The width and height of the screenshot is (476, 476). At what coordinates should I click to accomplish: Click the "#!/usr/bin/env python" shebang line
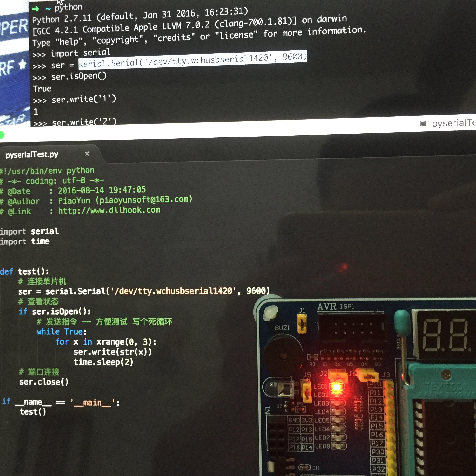47,171
